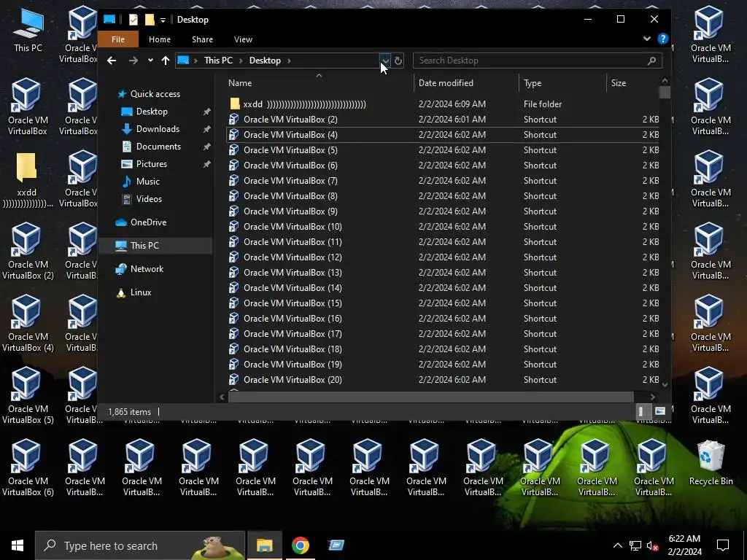747x560 pixels.
Task: Open File Explorer from the taskbar
Action: coord(264,545)
